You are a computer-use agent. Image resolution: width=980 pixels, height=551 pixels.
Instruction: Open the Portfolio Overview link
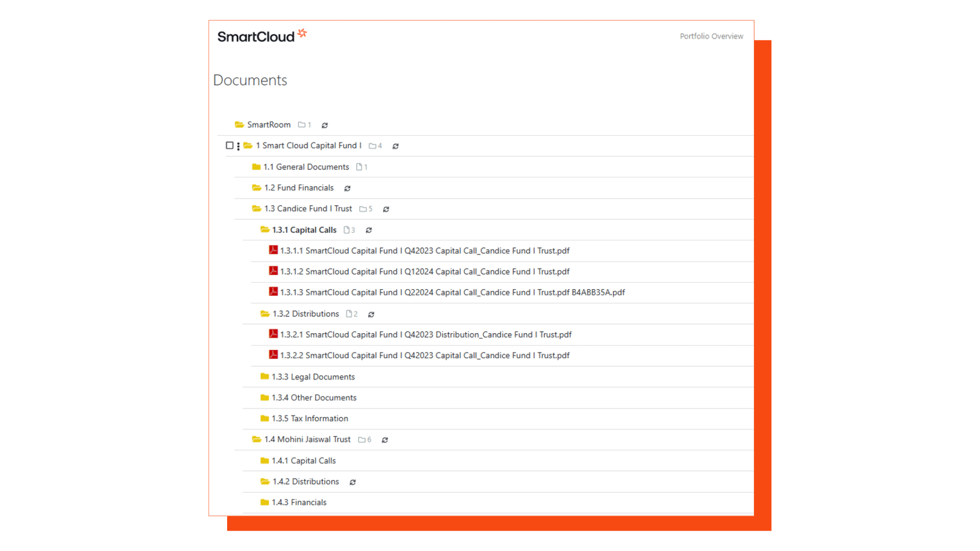point(711,36)
